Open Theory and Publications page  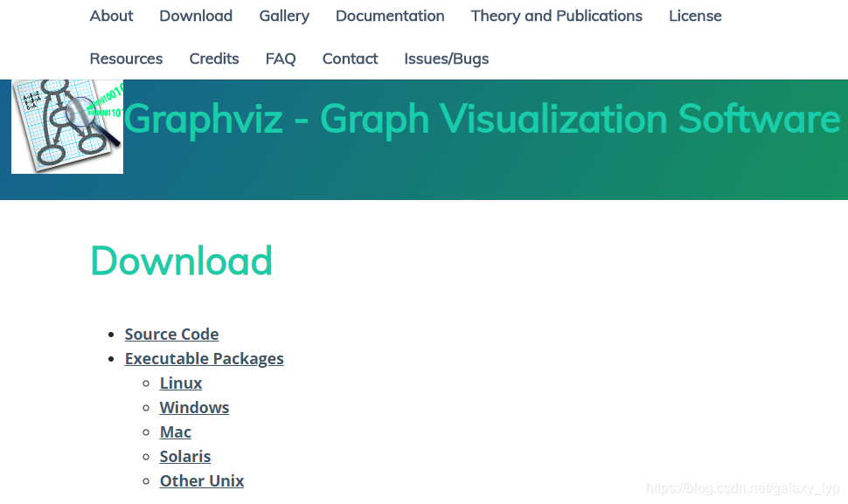coord(556,16)
